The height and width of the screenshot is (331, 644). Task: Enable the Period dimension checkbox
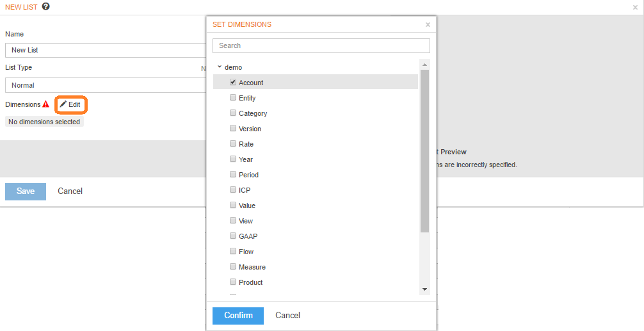[x=233, y=174]
